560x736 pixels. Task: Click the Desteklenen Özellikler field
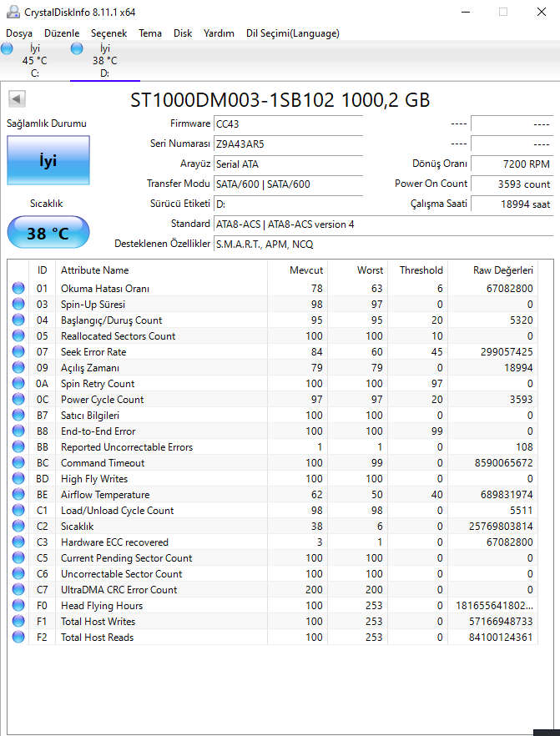pyautogui.click(x=384, y=244)
